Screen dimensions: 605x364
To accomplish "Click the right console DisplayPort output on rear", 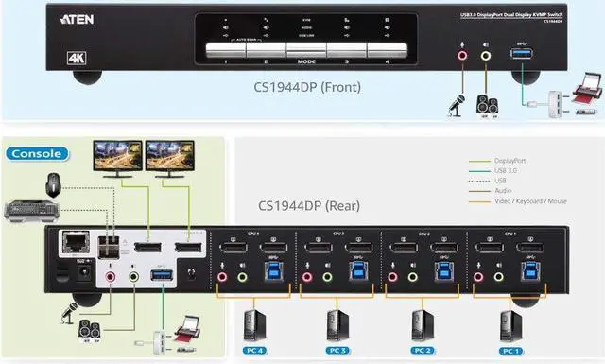I will [188, 247].
